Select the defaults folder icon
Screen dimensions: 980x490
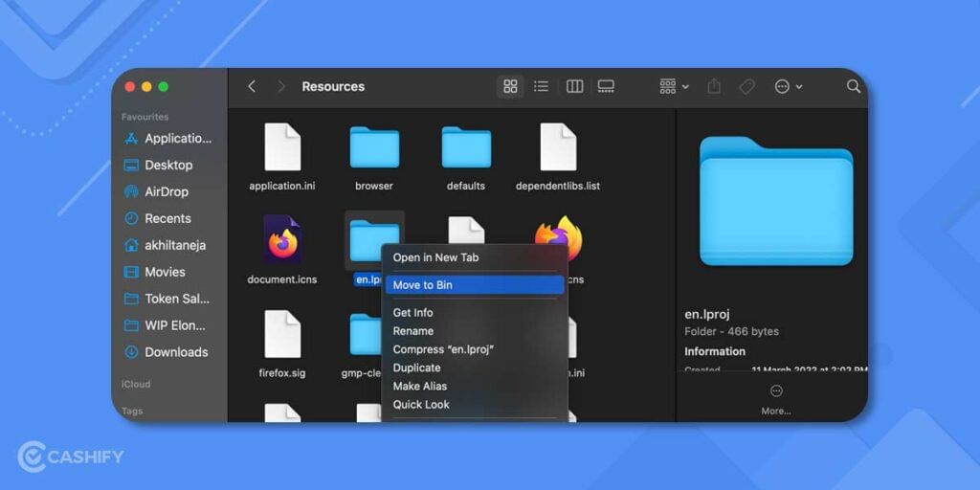[x=466, y=146]
